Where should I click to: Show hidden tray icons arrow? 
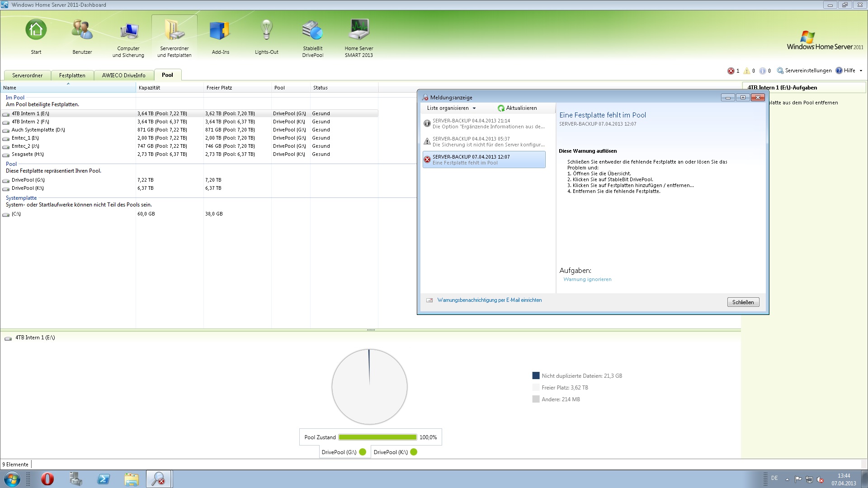point(787,479)
